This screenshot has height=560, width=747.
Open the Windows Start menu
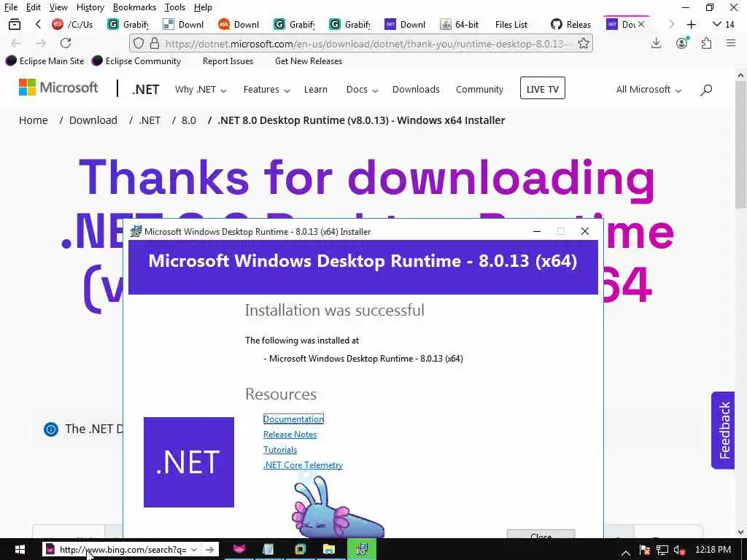pos(20,550)
